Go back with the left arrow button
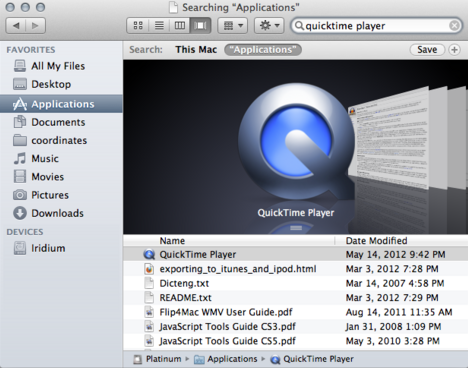 (16, 26)
